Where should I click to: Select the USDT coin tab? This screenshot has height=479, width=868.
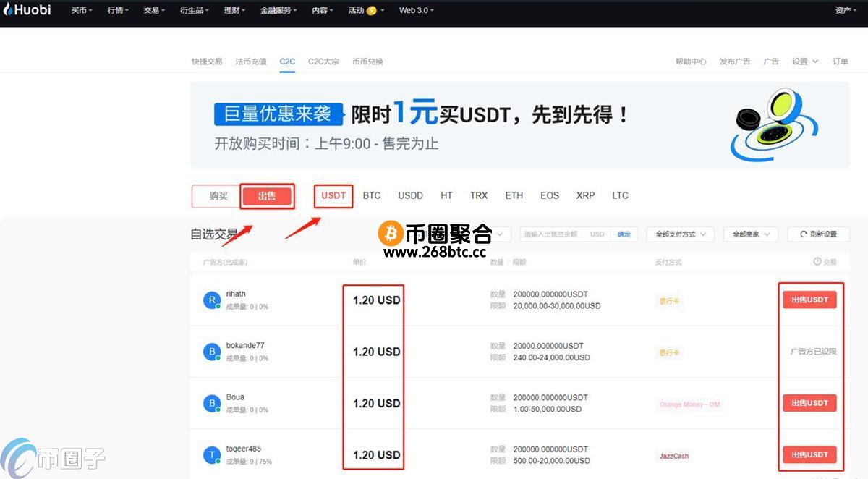point(333,196)
